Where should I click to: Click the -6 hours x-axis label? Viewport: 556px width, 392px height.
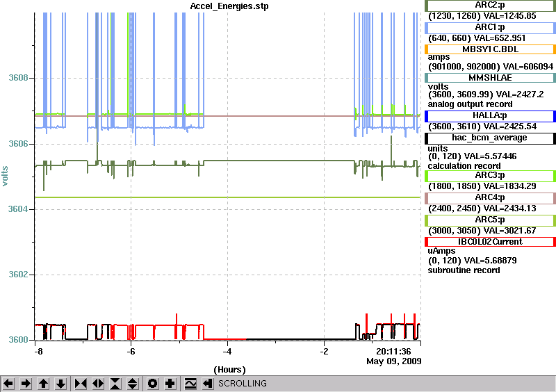(131, 352)
